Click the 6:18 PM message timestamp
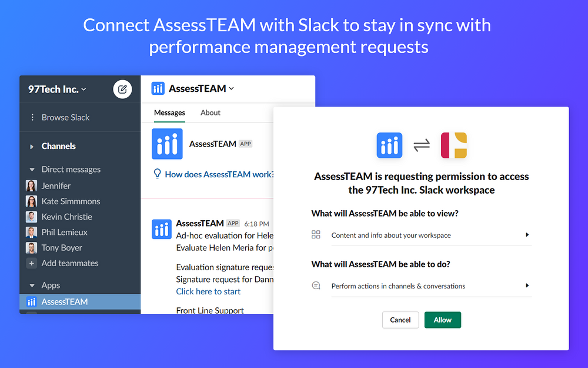Screen dimensions: 588x368 (x=256, y=224)
